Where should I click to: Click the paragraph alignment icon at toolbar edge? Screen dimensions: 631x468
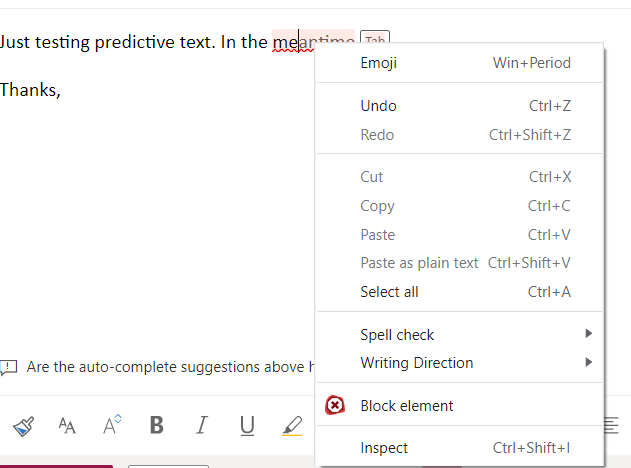612,426
